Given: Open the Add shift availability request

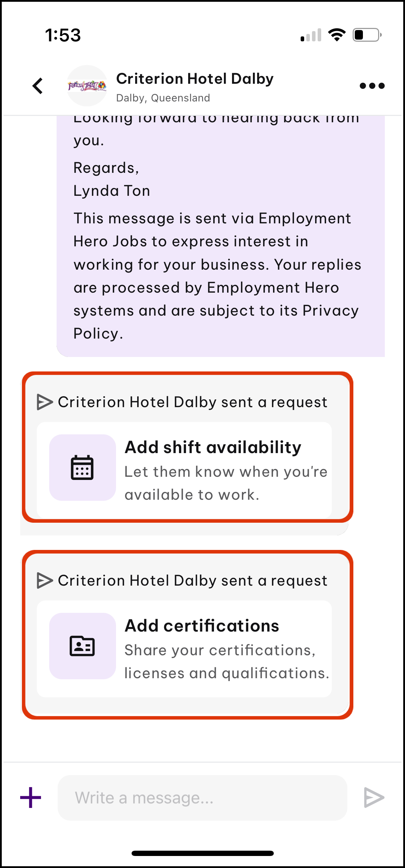Looking at the screenshot, I should point(213,447).
